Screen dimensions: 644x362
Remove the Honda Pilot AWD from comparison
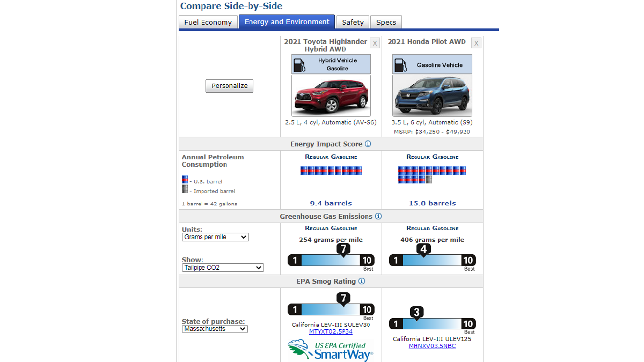[476, 43]
